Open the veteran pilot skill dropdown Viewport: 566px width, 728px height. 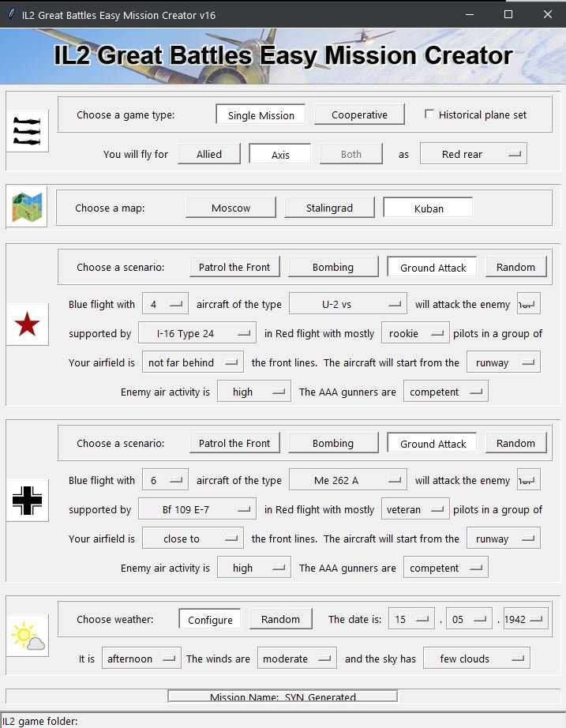coord(415,509)
